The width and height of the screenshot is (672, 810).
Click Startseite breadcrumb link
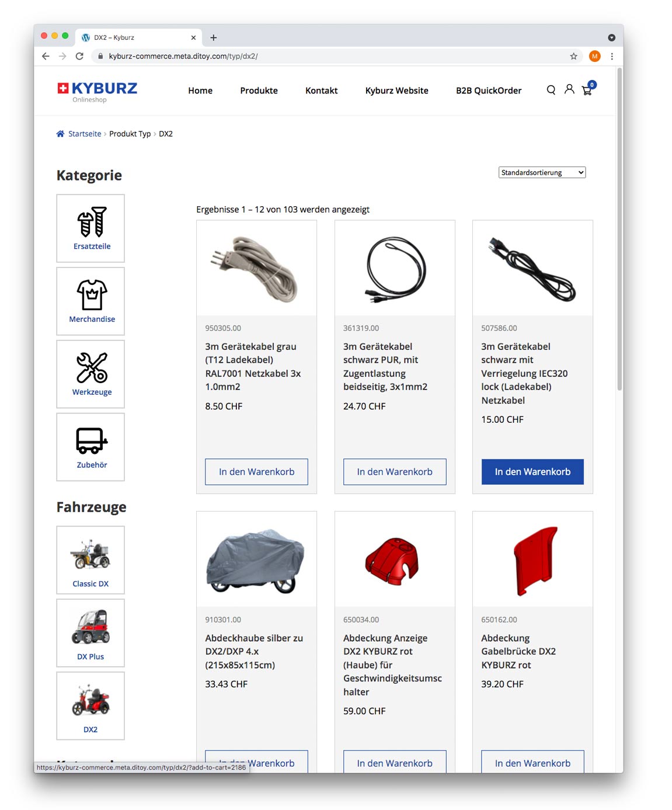(85, 134)
